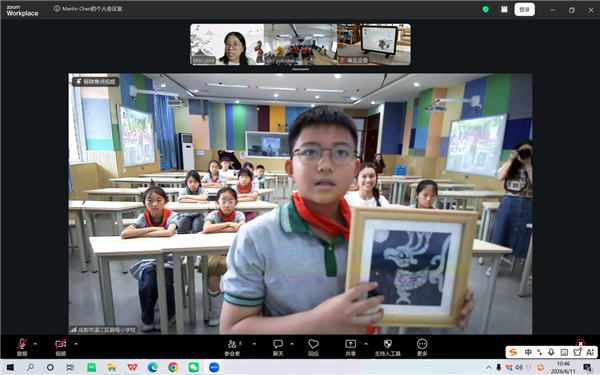
Task: Open the green app in taskbar
Action: tap(91, 367)
